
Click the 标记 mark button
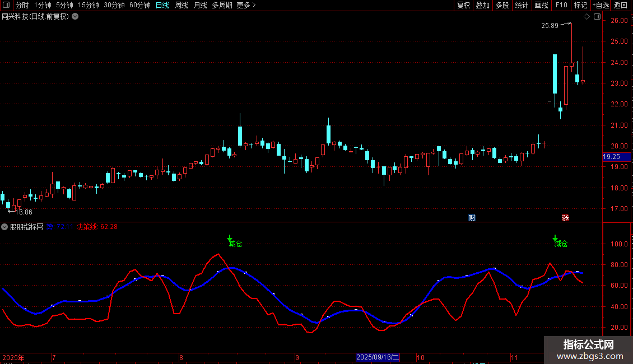580,5
